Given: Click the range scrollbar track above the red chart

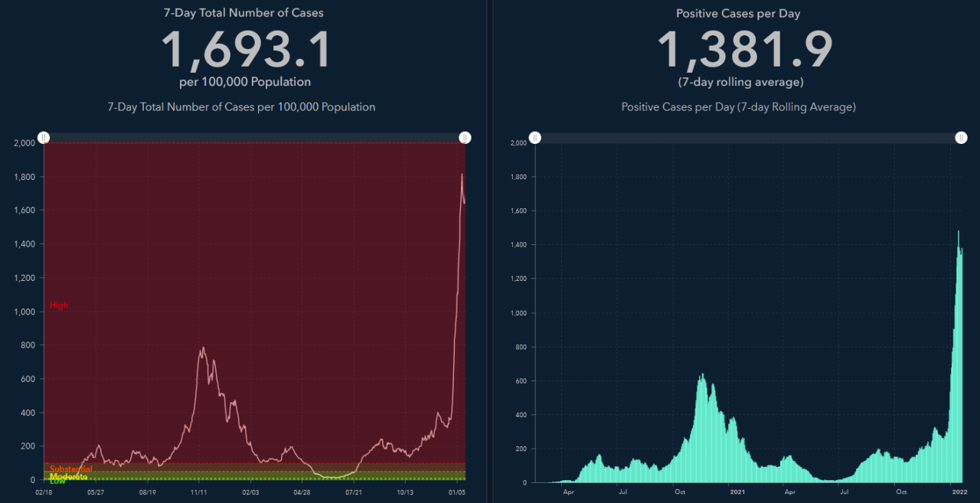Looking at the screenshot, I should click(x=254, y=138).
